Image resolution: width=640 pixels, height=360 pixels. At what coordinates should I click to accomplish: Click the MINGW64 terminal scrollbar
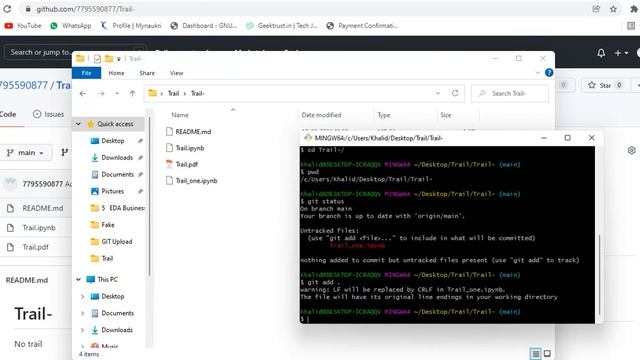599,274
